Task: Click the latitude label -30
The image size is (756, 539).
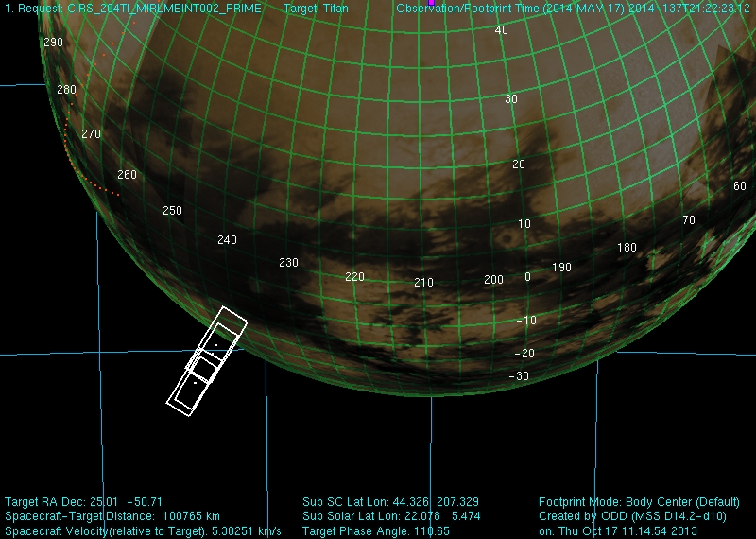Action: click(519, 376)
